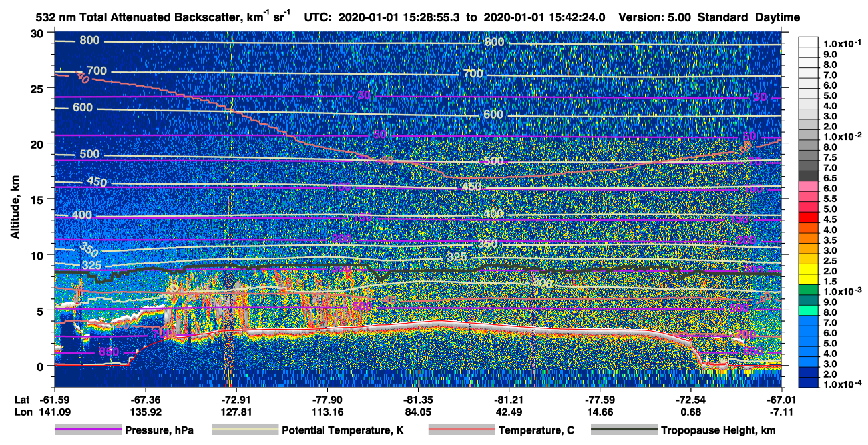Click the "Potential Temperature, K" legend label
This screenshot has width=868, height=445.
[x=343, y=431]
